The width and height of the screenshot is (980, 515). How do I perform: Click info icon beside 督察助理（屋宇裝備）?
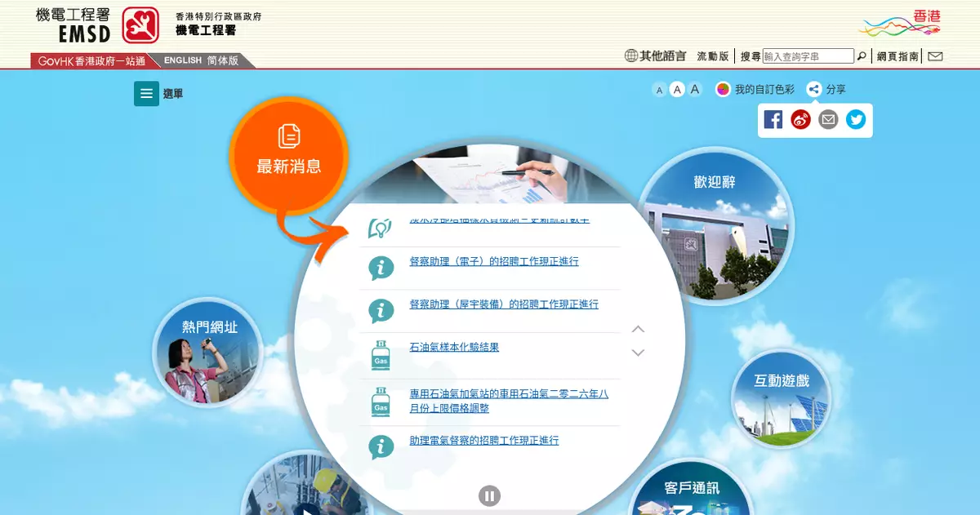tap(381, 311)
